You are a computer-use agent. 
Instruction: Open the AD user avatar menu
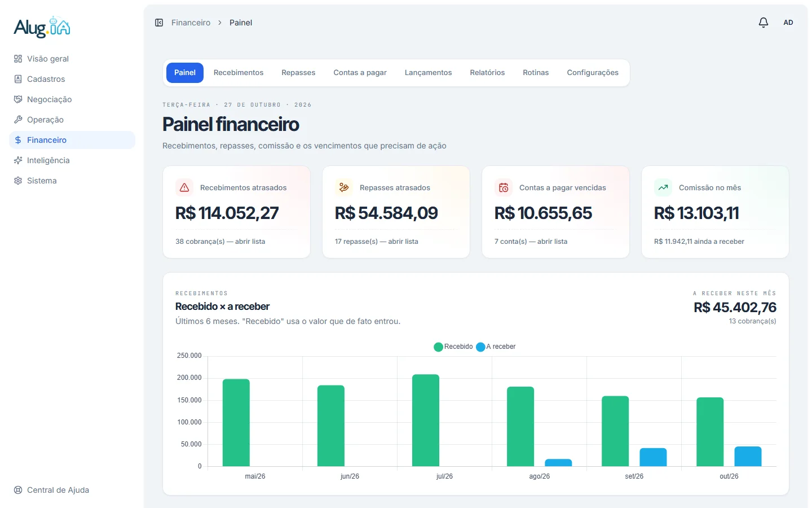788,23
